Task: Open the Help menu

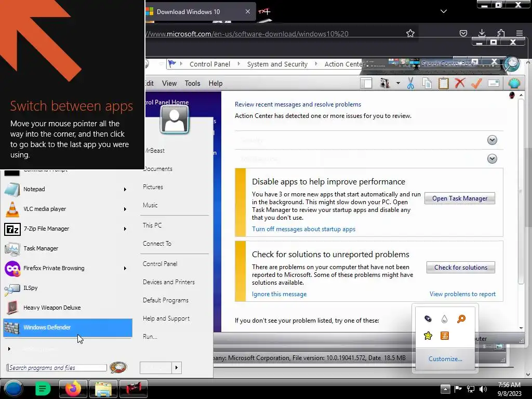Action: [x=216, y=83]
